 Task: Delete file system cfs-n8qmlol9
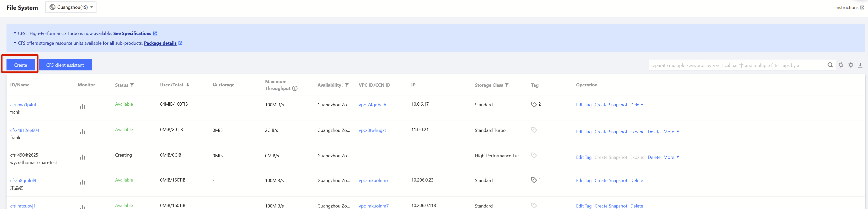click(637, 180)
